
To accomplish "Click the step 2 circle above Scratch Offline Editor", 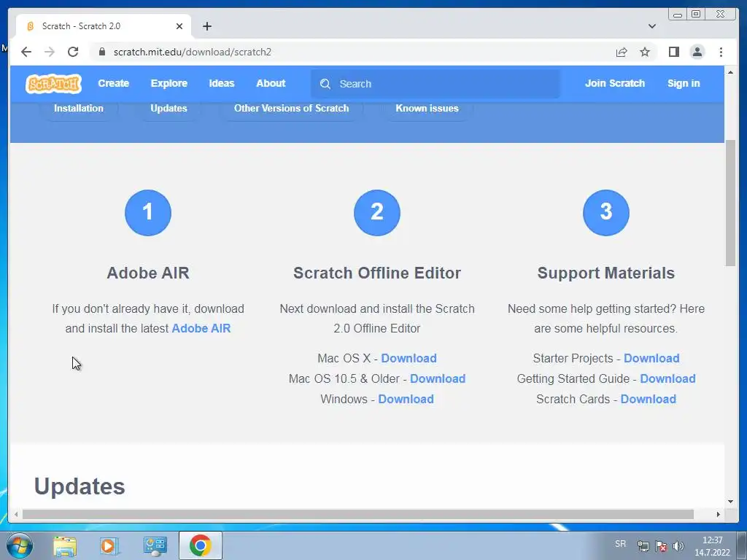I will click(x=377, y=212).
